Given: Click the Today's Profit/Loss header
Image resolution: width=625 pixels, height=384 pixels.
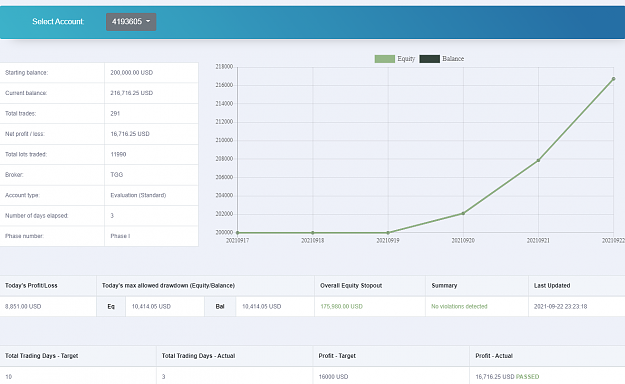Looking at the screenshot, I should pos(31,286).
